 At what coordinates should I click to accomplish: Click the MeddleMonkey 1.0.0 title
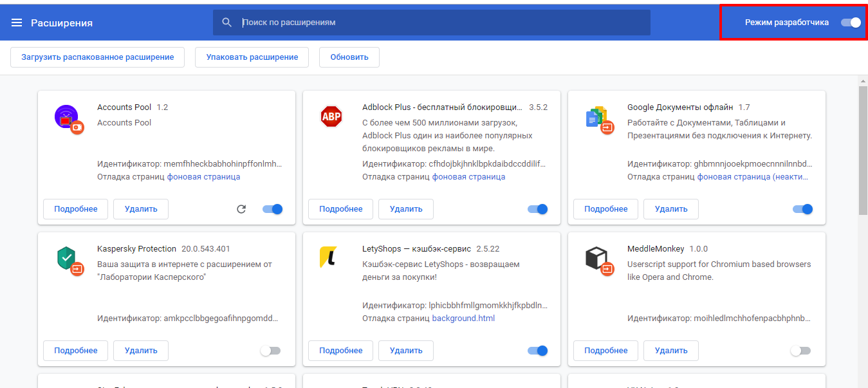point(667,248)
